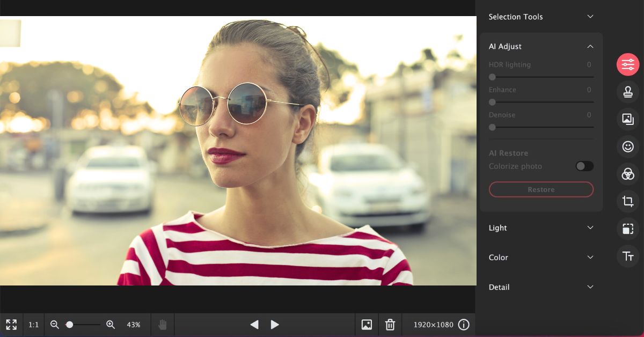The width and height of the screenshot is (644, 337).
Task: Open the background image tool icon
Action: pos(627,119)
